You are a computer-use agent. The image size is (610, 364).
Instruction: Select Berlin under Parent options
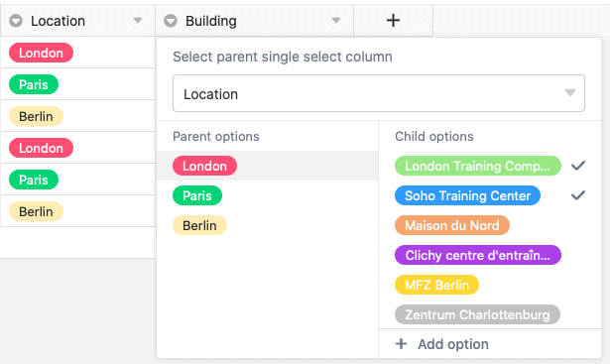click(x=199, y=225)
